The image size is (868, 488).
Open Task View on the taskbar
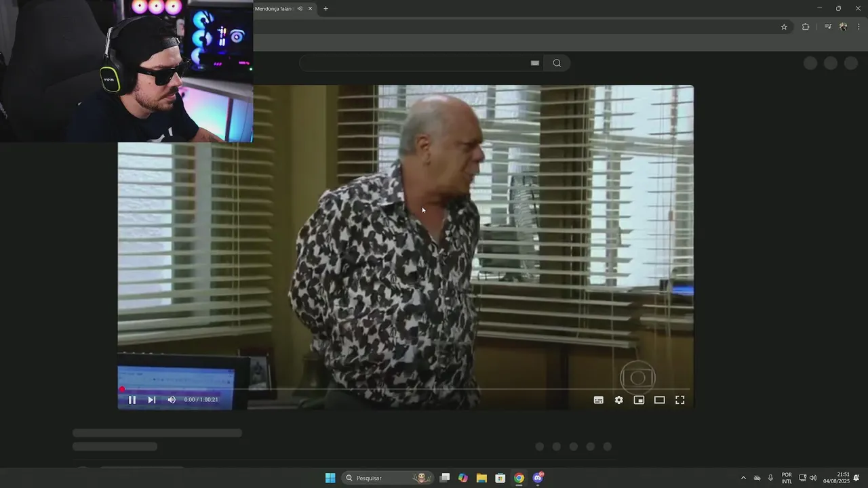[x=445, y=478]
